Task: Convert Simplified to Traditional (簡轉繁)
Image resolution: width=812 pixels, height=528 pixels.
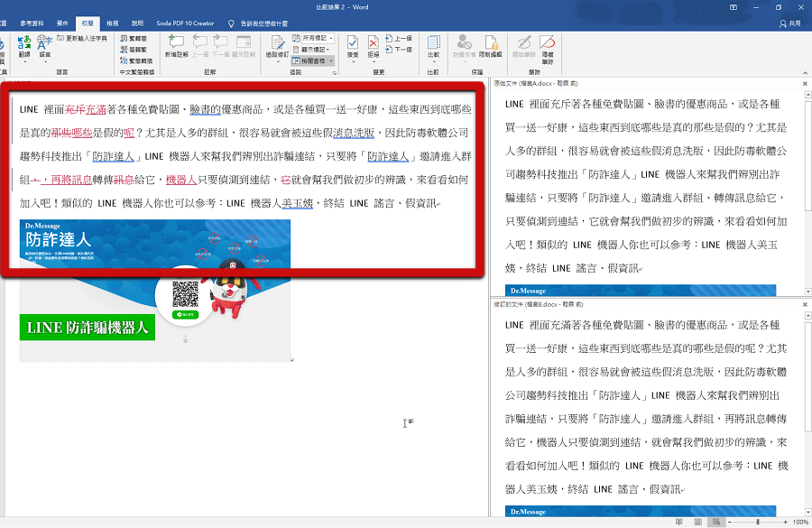Action: (134, 50)
